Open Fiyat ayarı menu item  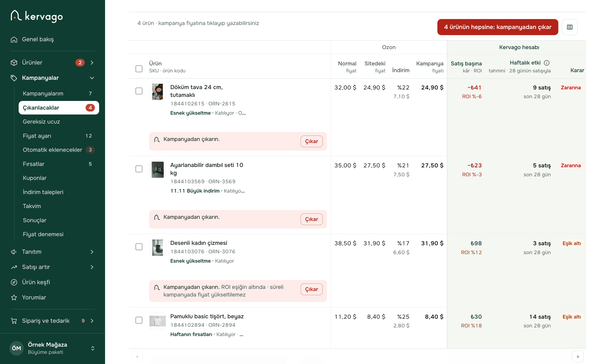click(x=59, y=136)
